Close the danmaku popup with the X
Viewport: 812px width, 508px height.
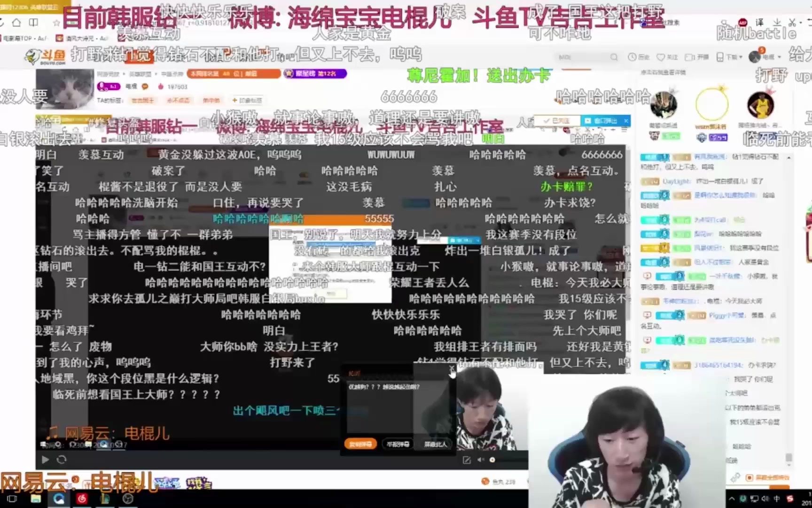[452, 369]
